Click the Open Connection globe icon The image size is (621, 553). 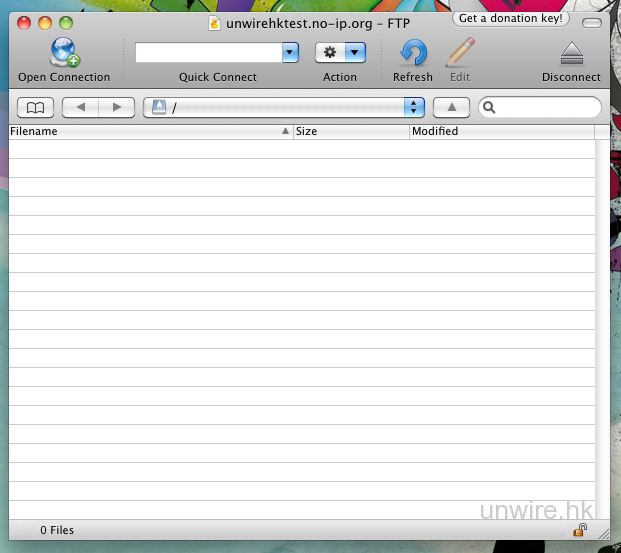pos(64,52)
